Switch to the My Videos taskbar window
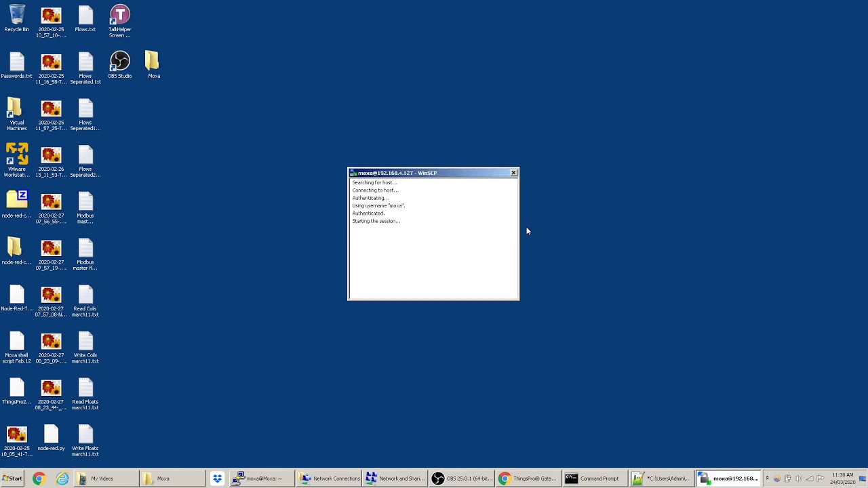 click(x=106, y=479)
